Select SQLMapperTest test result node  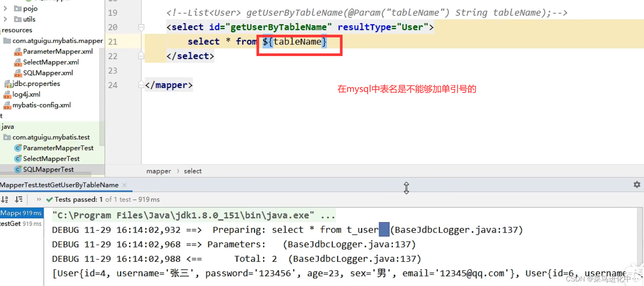[21, 213]
